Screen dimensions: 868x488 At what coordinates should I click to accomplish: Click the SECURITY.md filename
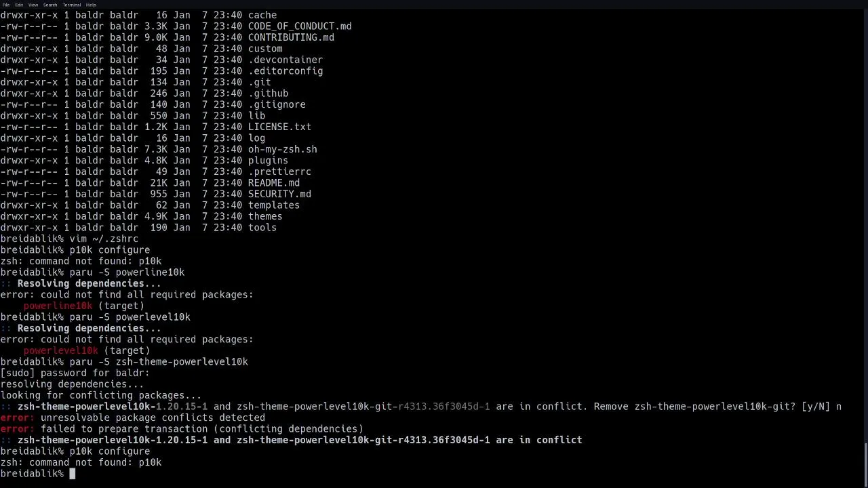[x=279, y=194]
